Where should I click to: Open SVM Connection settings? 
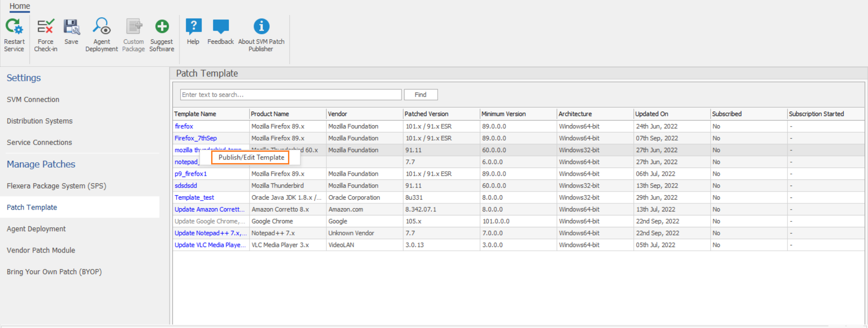coord(33,99)
